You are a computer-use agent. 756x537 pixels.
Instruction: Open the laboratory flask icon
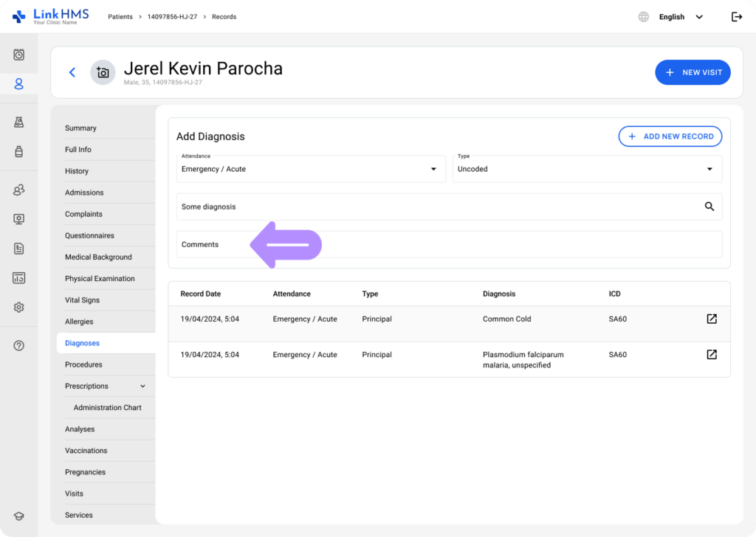point(18,121)
